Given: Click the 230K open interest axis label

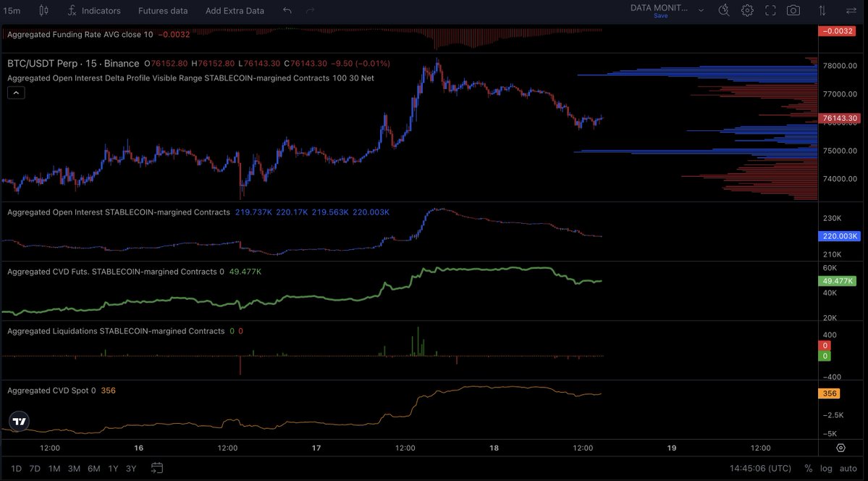Looking at the screenshot, I should click(832, 218).
